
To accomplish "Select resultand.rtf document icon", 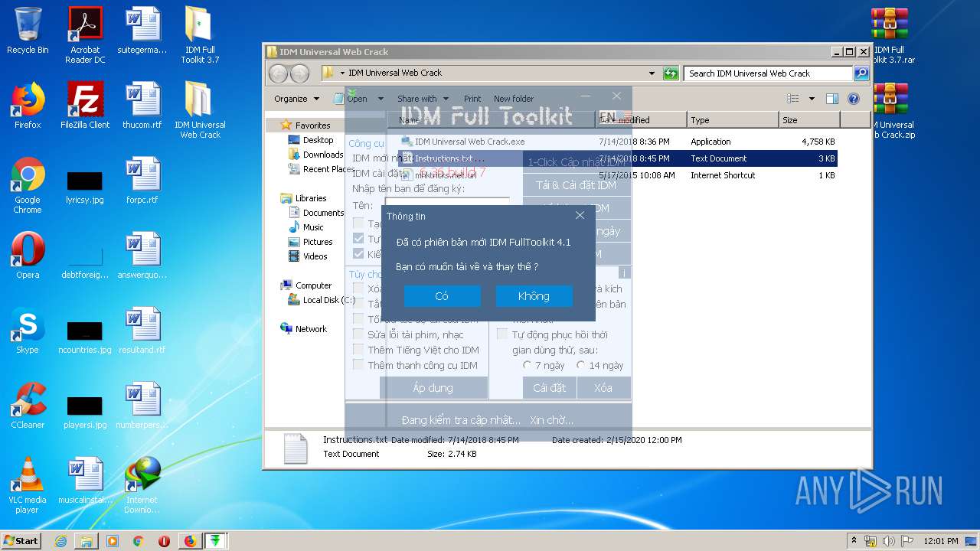I will pyautogui.click(x=142, y=330).
